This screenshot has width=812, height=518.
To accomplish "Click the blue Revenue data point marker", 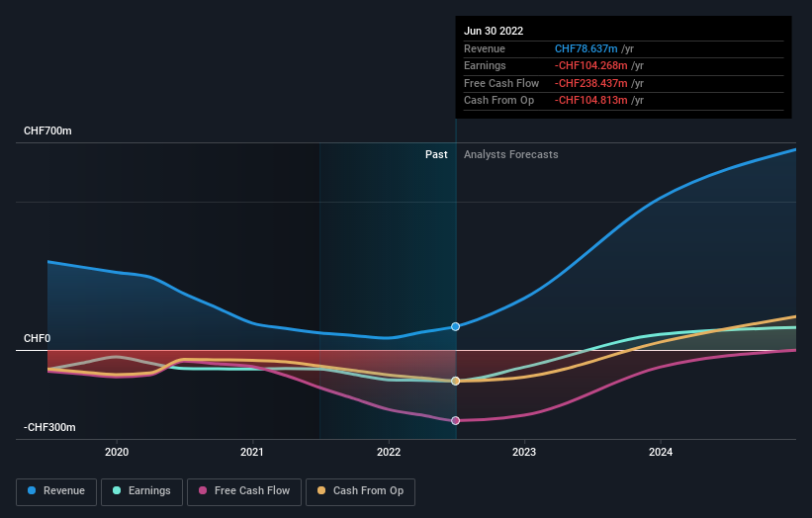I will (x=455, y=326).
